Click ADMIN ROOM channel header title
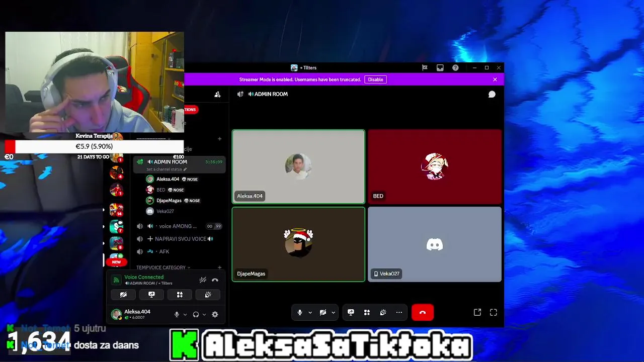This screenshot has height=362, width=644. (x=271, y=94)
